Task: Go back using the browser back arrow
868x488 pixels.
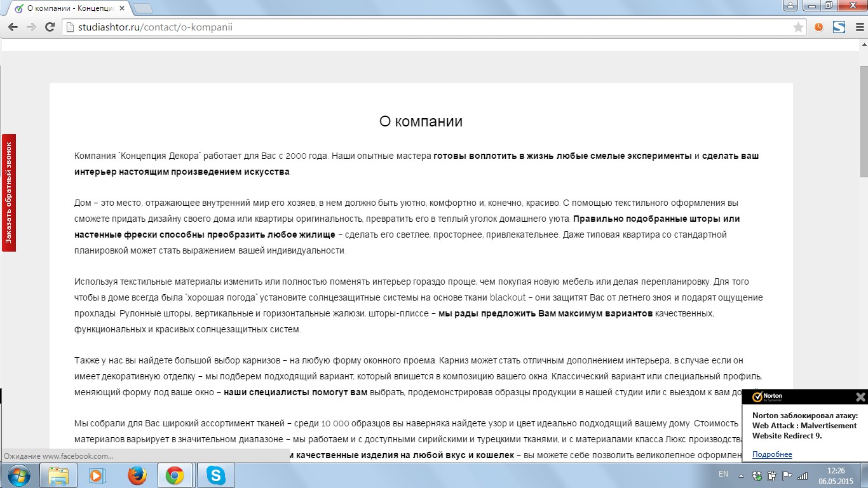Action: (13, 27)
